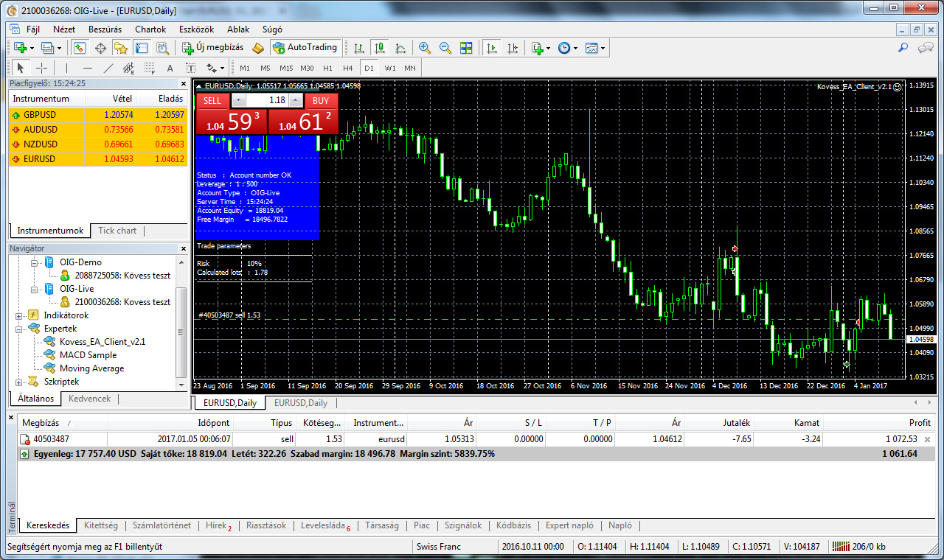Click the red SELL button on chart
This screenshot has height=560, width=944.
pos(212,101)
